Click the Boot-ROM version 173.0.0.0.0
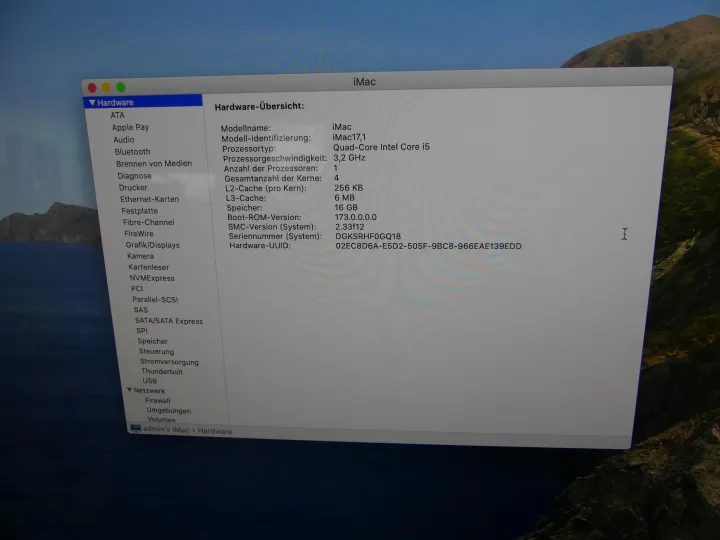Image resolution: width=720 pixels, height=540 pixels. click(356, 217)
